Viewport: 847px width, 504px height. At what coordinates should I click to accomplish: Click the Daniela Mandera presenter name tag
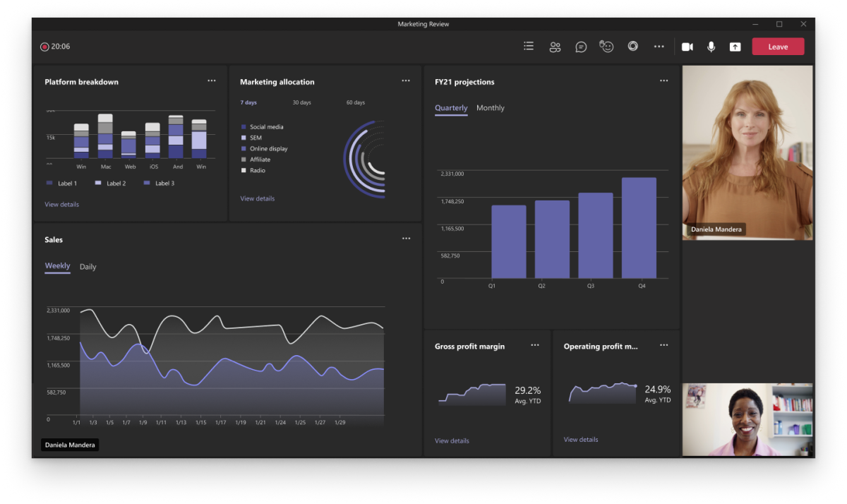tap(70, 445)
